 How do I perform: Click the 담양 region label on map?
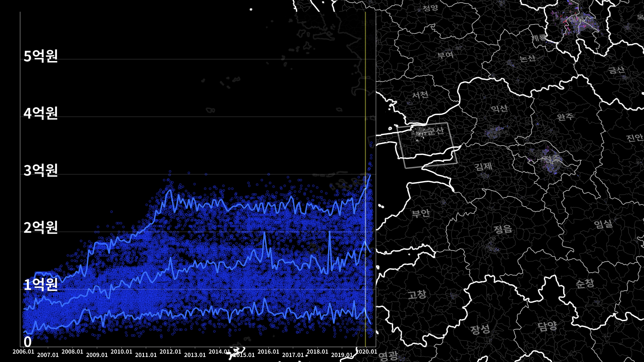[547, 326]
